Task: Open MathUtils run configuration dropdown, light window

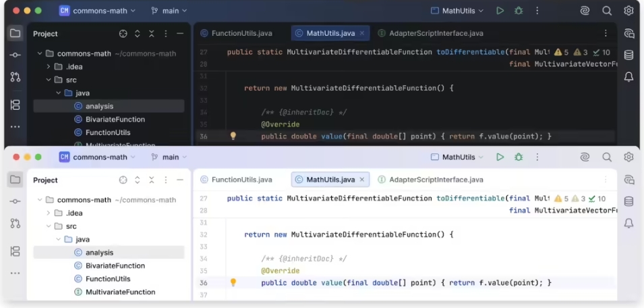Action: (x=457, y=157)
